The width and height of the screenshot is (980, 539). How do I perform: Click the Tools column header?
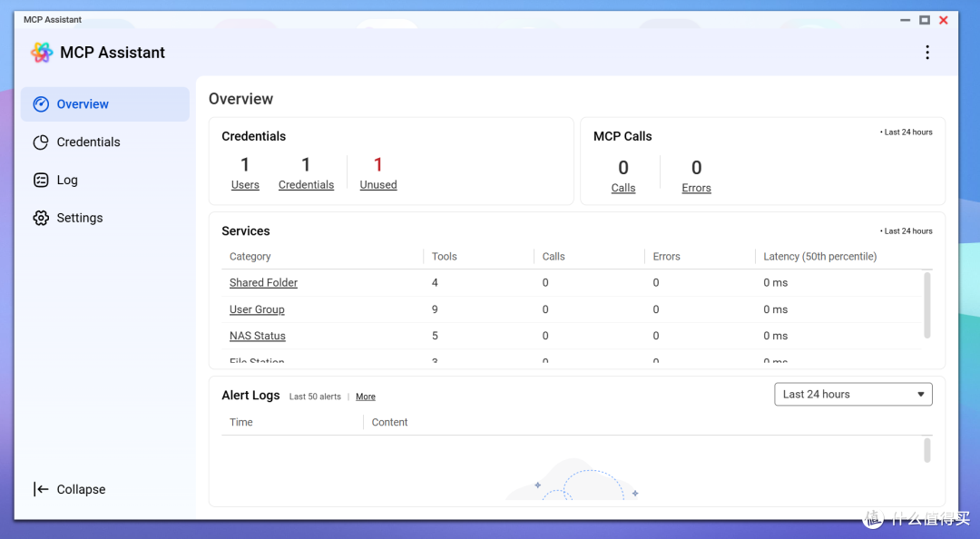click(445, 257)
